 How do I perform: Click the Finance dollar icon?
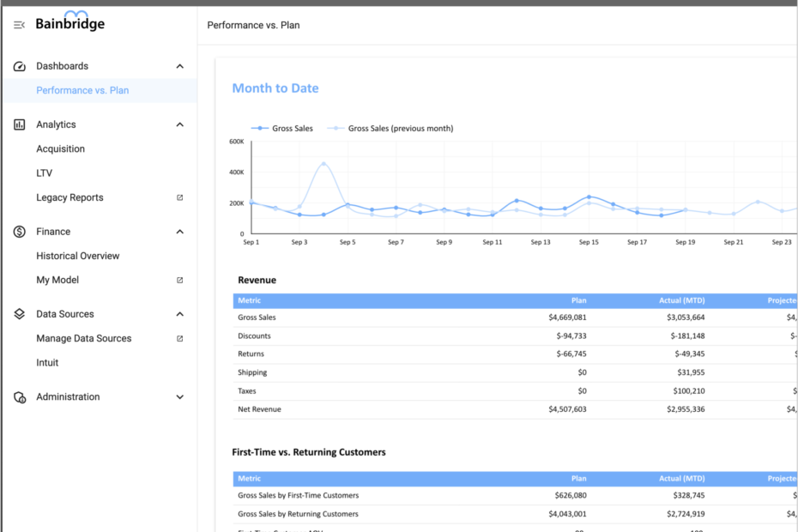pos(20,232)
